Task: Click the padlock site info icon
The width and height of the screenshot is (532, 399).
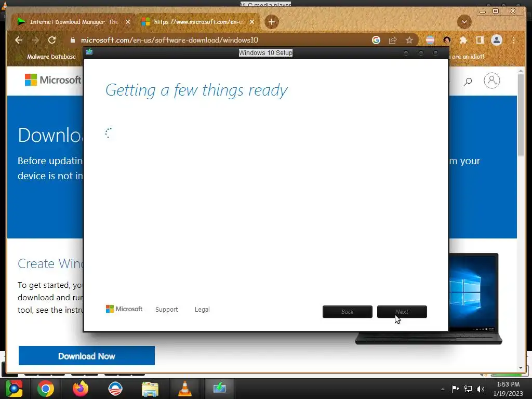Action: pyautogui.click(x=72, y=40)
